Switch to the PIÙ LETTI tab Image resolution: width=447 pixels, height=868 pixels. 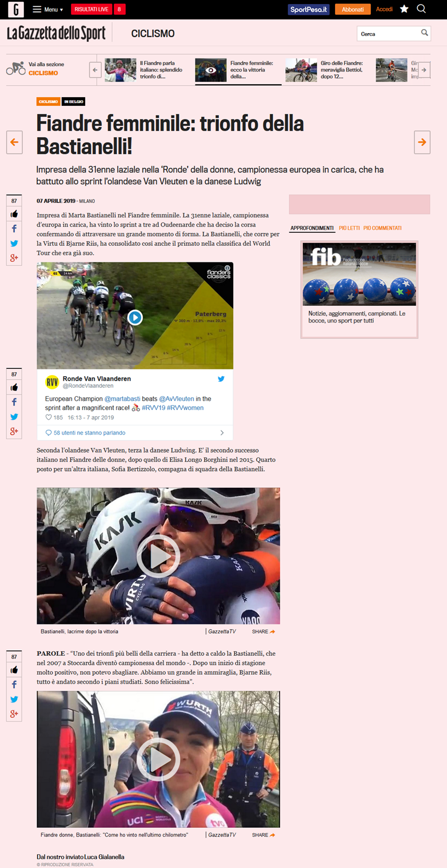(x=349, y=228)
